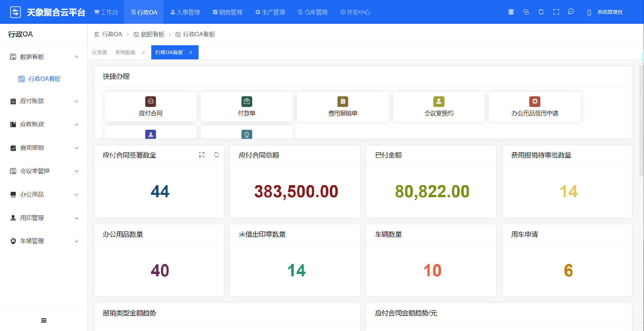Click the 80,822.00 paid amount value
The image size is (644, 331).
(432, 191)
